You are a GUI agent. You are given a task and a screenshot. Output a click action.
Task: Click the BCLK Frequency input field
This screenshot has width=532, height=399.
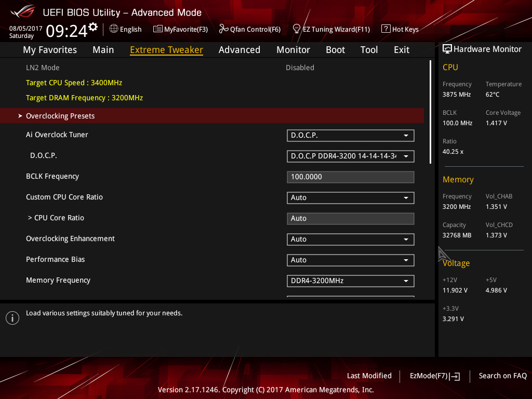351,177
